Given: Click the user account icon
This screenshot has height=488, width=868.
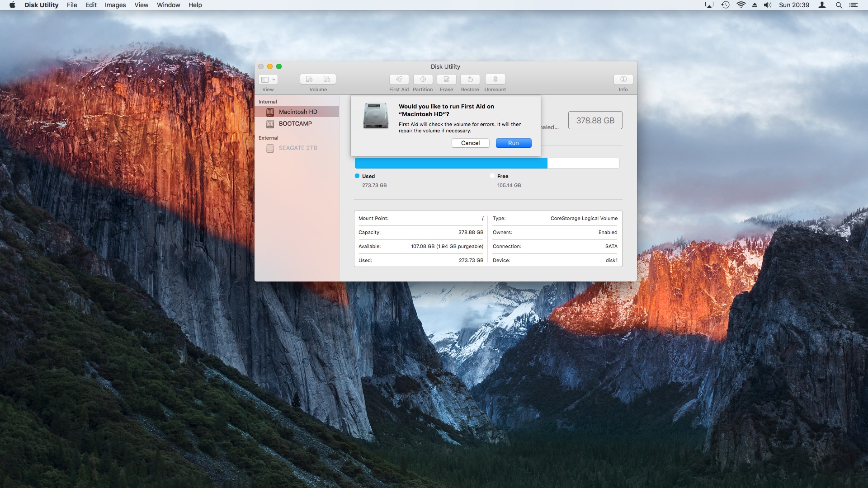Looking at the screenshot, I should point(822,5).
